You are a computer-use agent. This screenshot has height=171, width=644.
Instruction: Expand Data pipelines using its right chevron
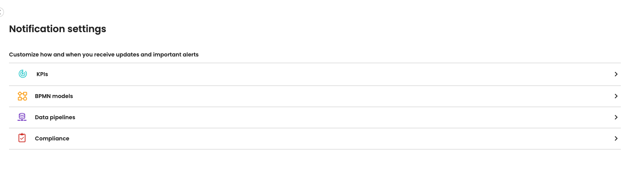[616, 117]
